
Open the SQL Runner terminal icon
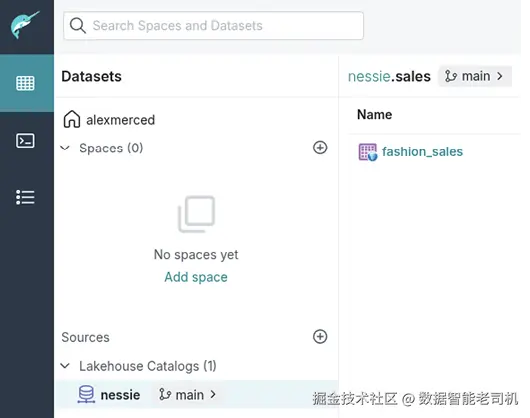coord(25,141)
